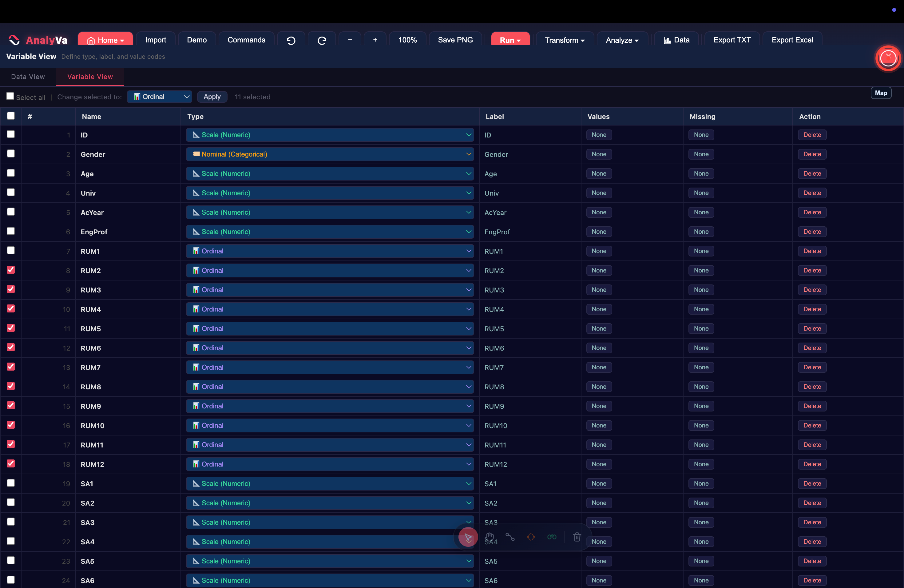Click the 11 selected text

(252, 97)
